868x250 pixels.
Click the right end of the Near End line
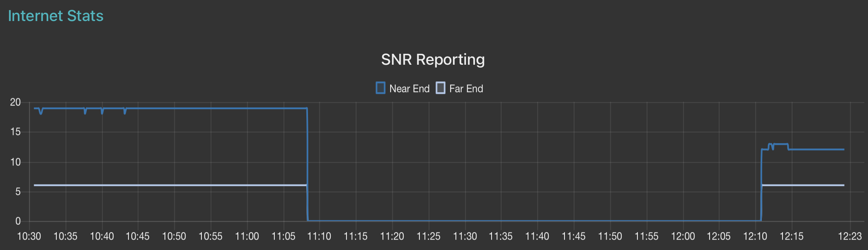843,149
